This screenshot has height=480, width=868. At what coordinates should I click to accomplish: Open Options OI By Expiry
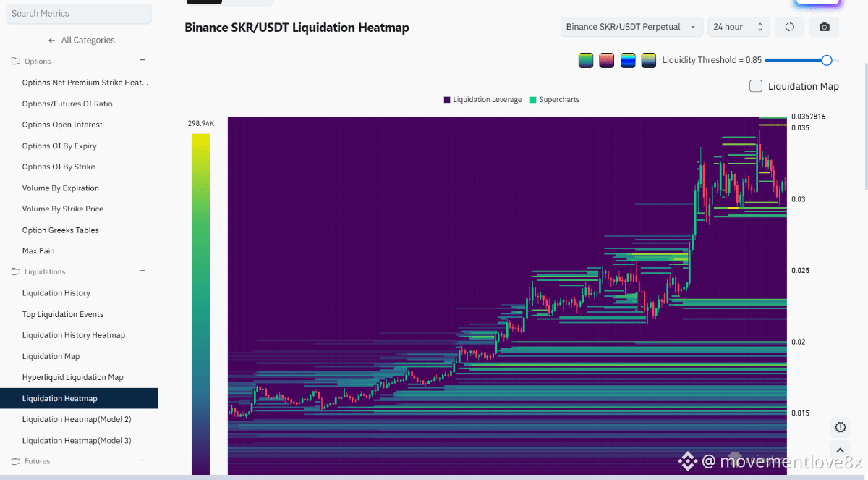[59, 146]
